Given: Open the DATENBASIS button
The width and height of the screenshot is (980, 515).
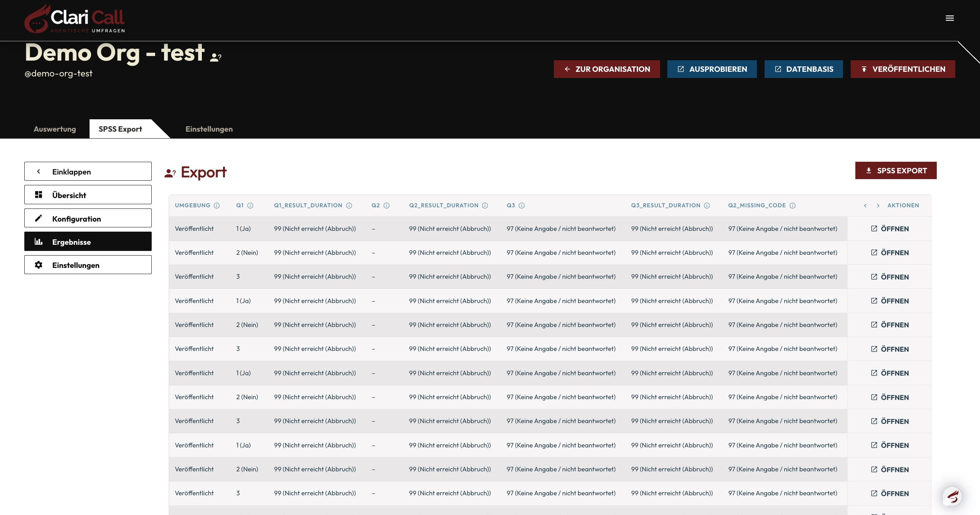Looking at the screenshot, I should pyautogui.click(x=803, y=69).
